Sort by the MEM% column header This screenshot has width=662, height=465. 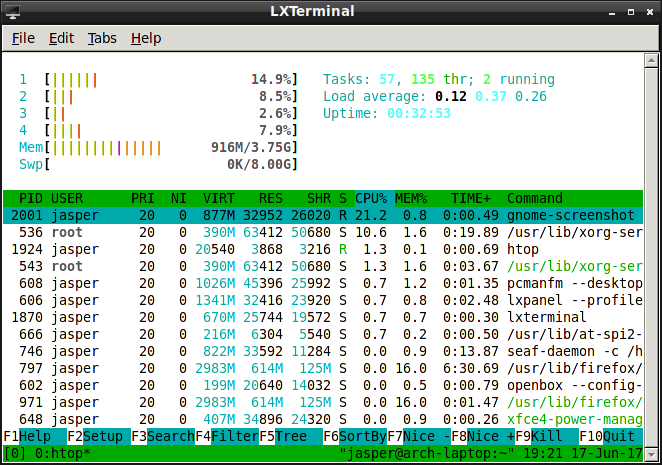(x=410, y=198)
